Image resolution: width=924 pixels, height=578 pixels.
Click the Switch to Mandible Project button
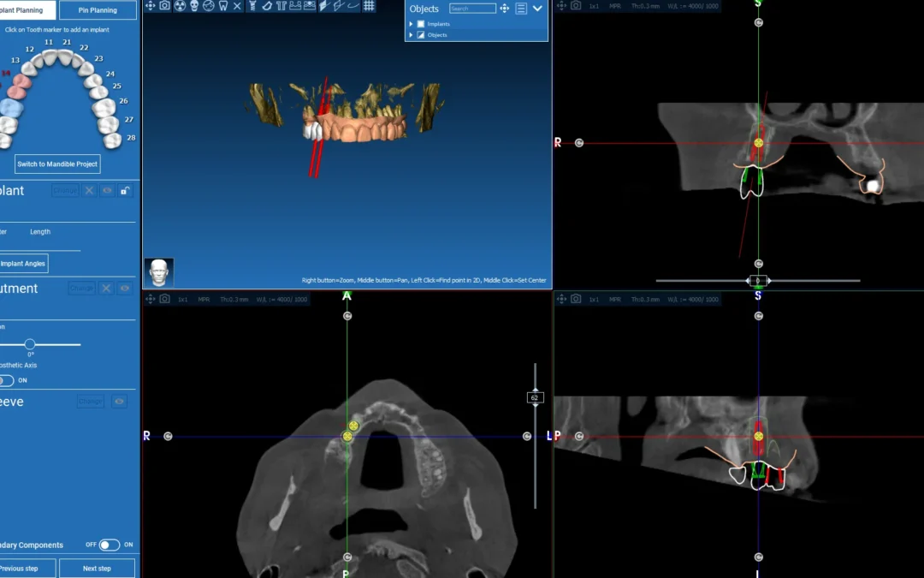click(x=57, y=164)
